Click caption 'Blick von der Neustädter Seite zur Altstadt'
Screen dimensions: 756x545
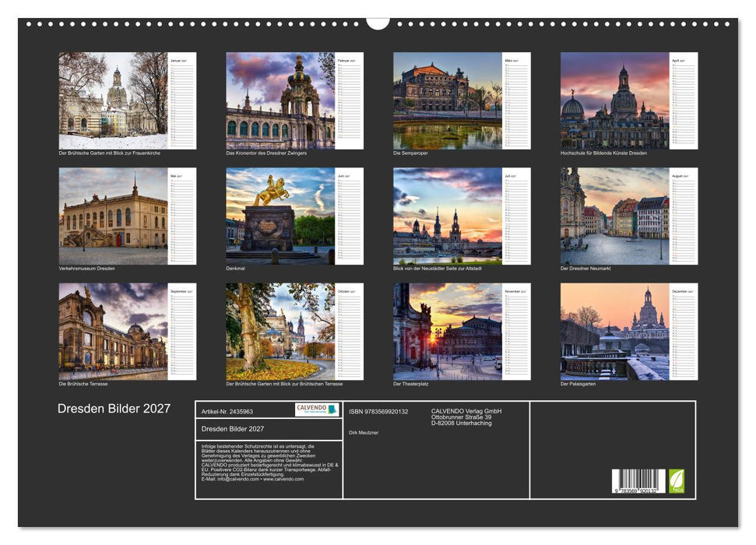coord(438,268)
